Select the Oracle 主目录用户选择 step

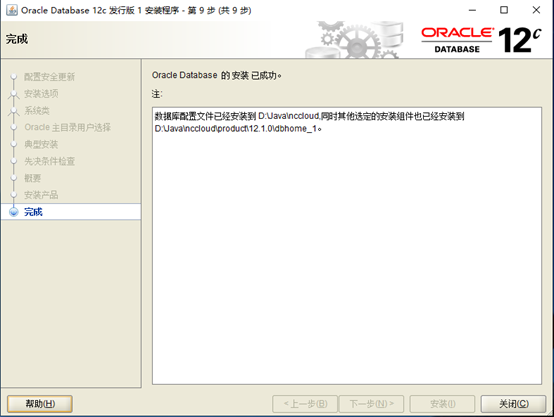click(67, 127)
